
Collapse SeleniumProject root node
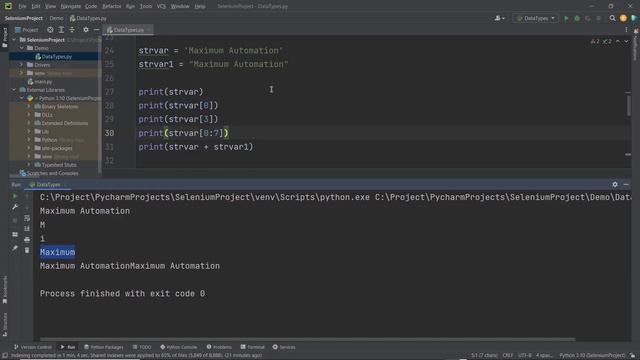[14, 40]
